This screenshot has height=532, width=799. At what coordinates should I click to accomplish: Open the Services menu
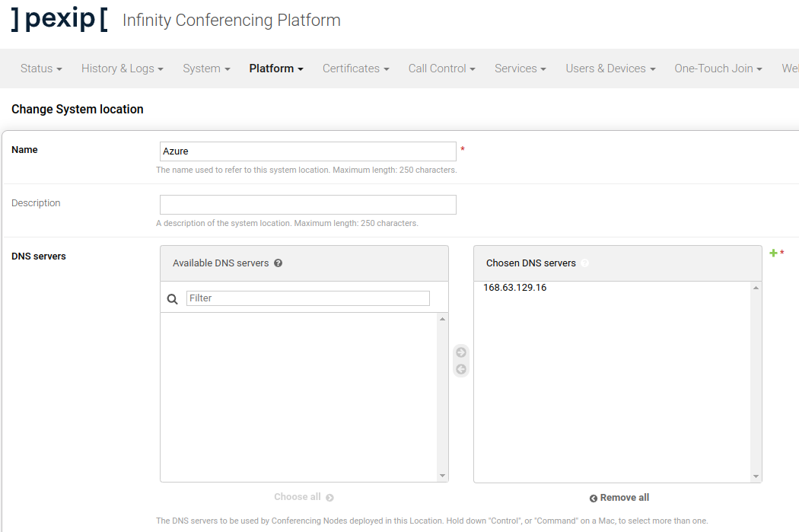[x=520, y=68]
